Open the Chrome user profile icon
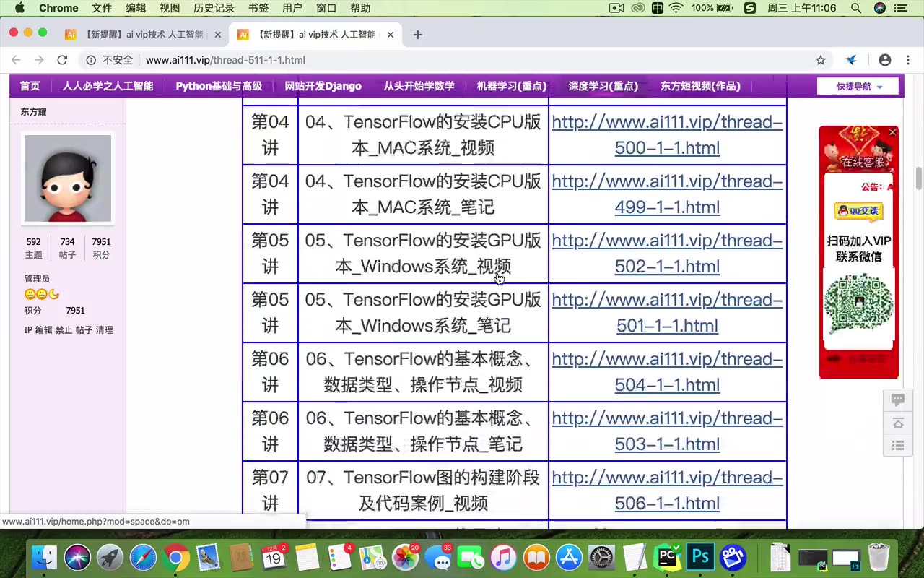924x578 pixels. [x=885, y=61]
